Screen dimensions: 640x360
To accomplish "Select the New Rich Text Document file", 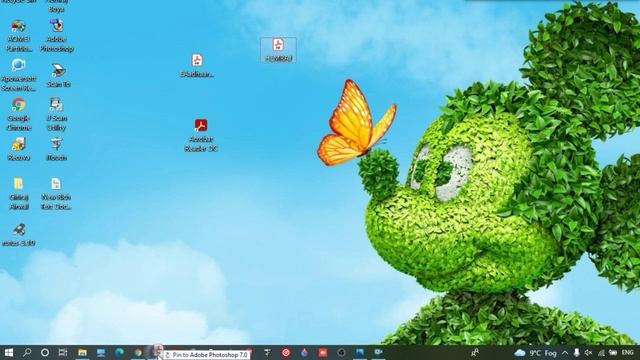I will 56,194.
